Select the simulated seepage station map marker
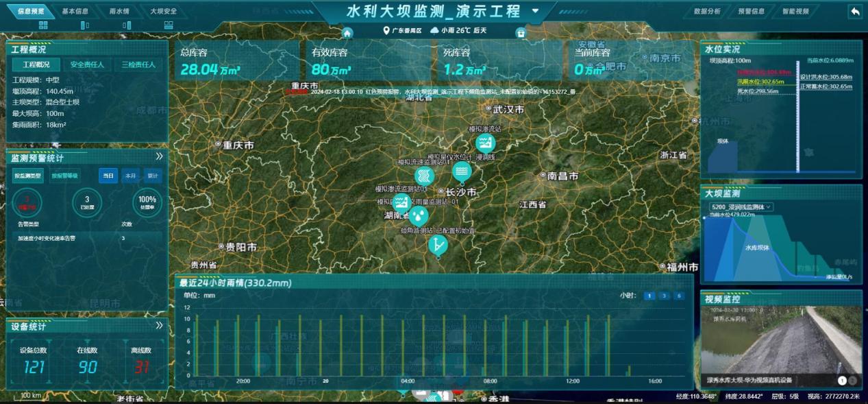This screenshot has height=404, width=868. pyautogui.click(x=485, y=143)
